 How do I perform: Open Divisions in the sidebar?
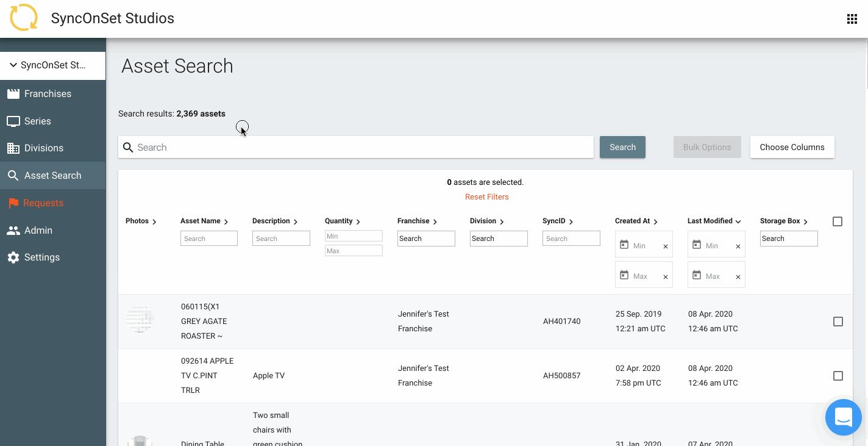(52, 148)
